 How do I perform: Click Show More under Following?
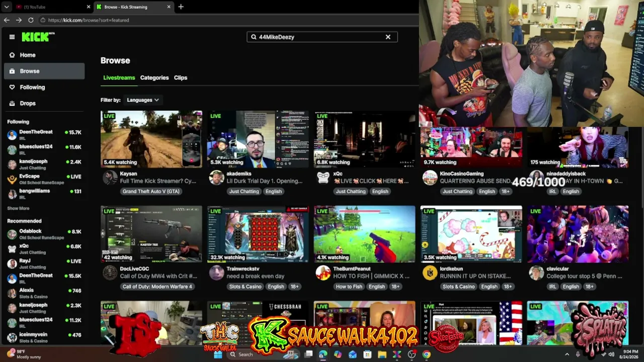pos(18,208)
